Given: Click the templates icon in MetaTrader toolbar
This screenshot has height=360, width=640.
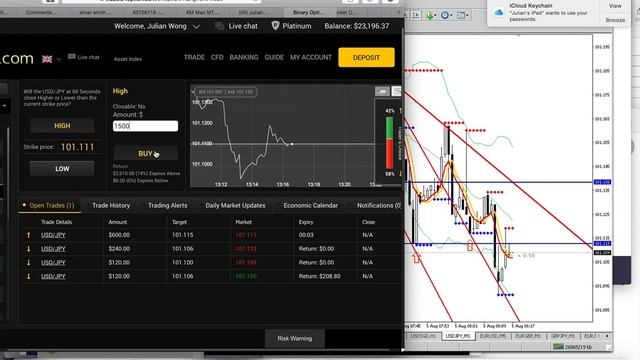Looking at the screenshot, I should tap(460, 16).
